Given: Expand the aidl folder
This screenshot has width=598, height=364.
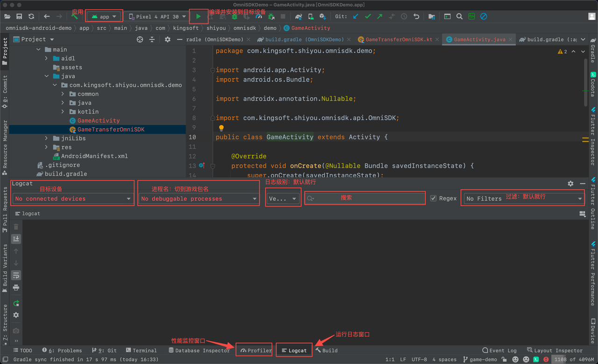Looking at the screenshot, I should pos(46,58).
